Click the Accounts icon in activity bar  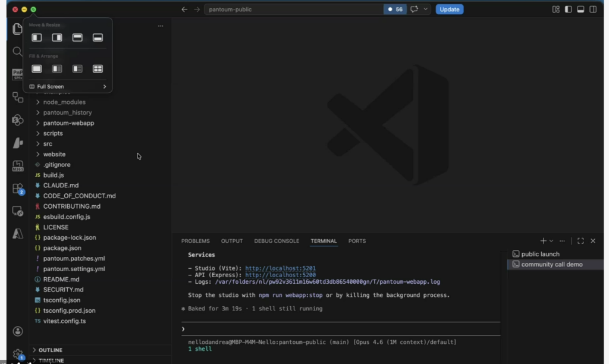pyautogui.click(x=18, y=331)
